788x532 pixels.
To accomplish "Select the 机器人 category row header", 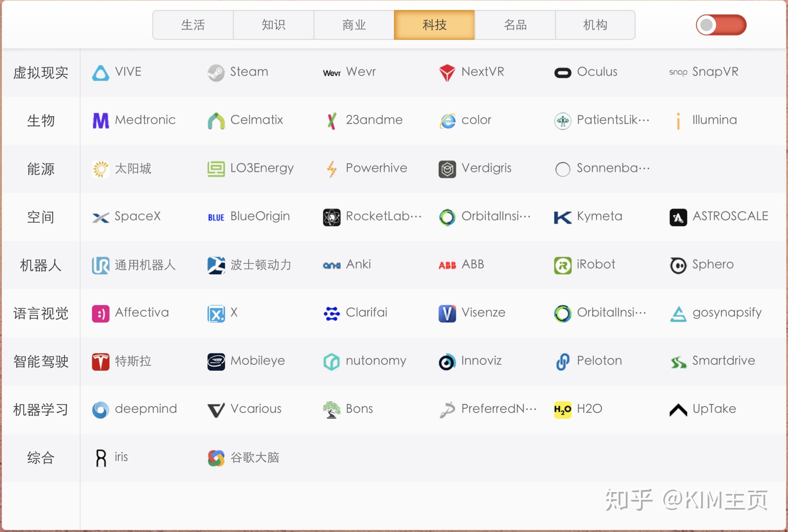I will pos(41,265).
